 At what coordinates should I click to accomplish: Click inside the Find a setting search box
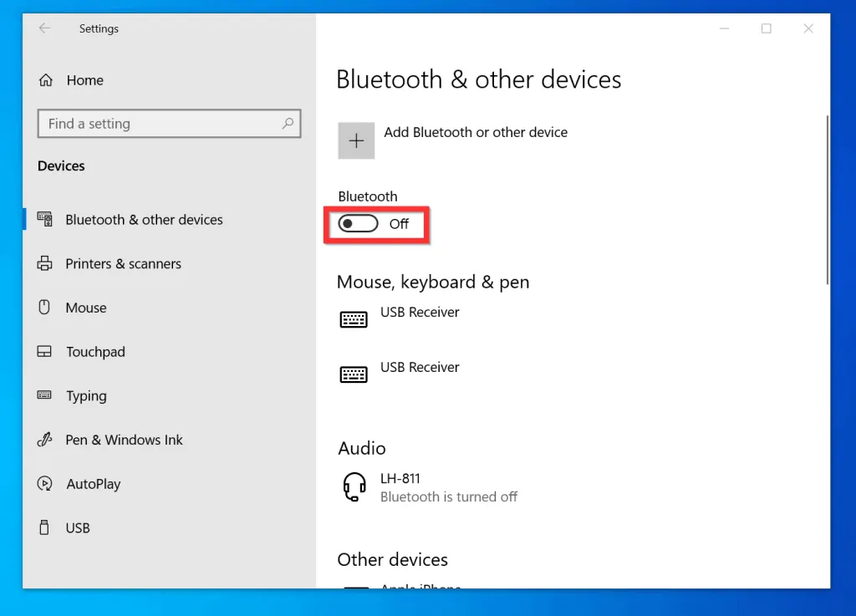coord(163,124)
